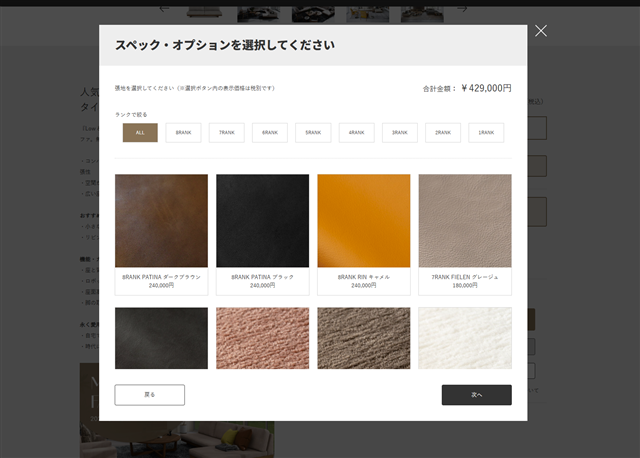
Task: Filter fabrics by 8RANK
Action: click(183, 132)
